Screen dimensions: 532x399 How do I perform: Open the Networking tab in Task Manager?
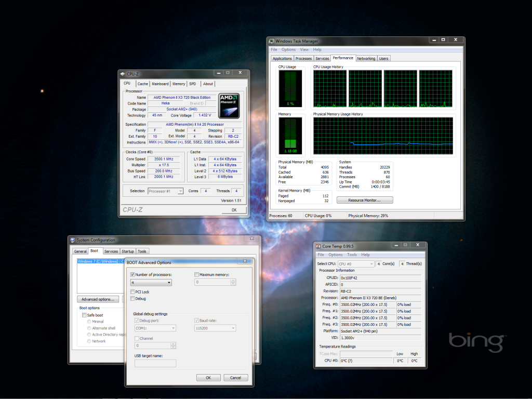[366, 58]
